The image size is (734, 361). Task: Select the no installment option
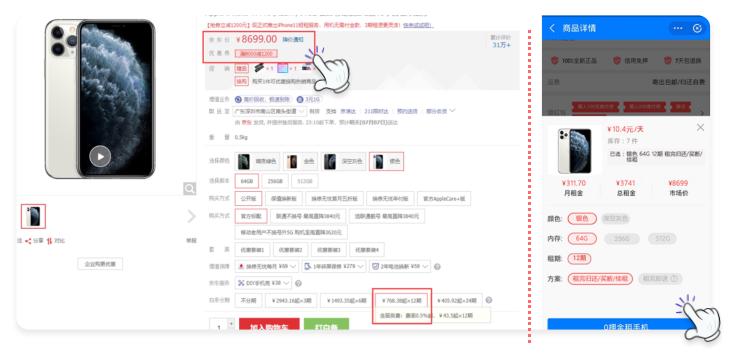point(248,301)
